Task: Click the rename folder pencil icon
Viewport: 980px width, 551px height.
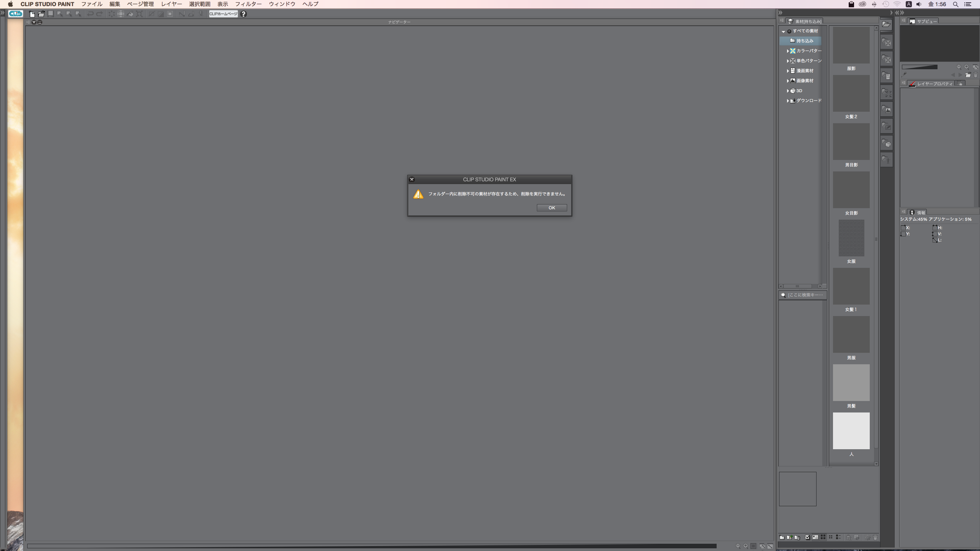Action: click(x=789, y=537)
